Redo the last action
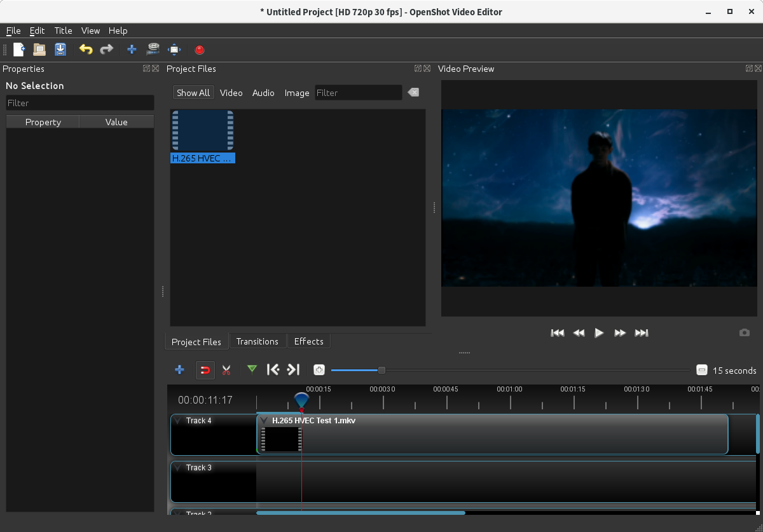Screen dimensions: 763x532 click(107, 50)
